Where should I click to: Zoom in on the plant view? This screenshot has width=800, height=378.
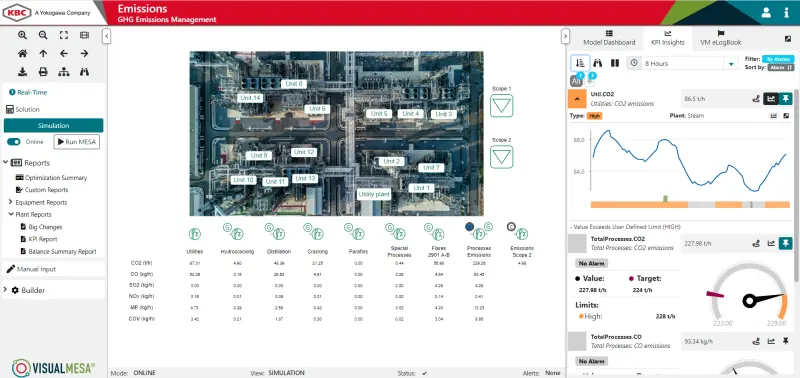tap(22, 35)
